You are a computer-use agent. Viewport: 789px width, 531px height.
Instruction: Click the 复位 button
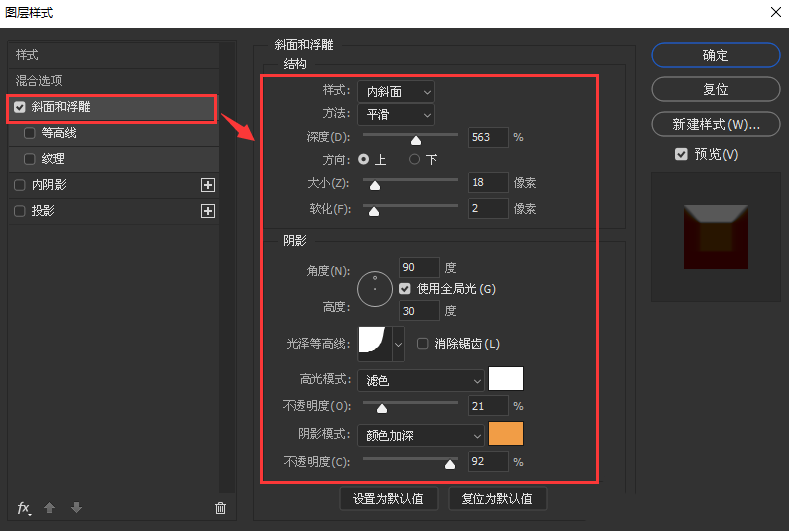pyautogui.click(x=716, y=89)
